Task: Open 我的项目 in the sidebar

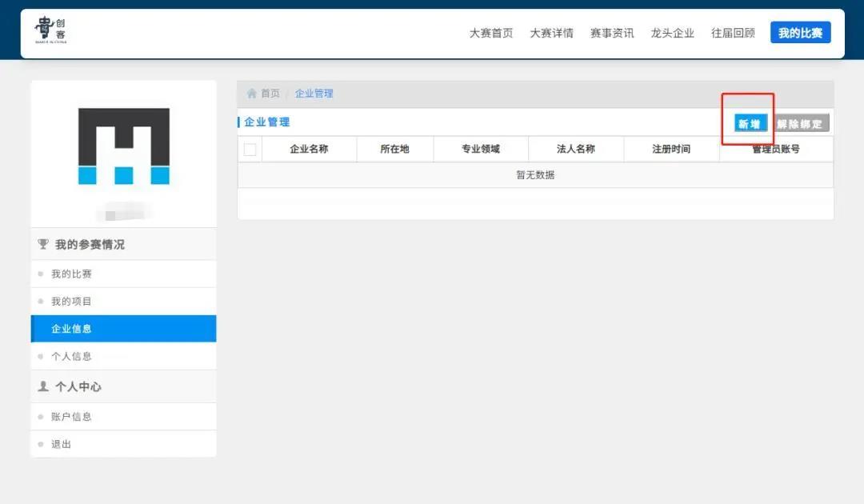Action: coord(71,302)
